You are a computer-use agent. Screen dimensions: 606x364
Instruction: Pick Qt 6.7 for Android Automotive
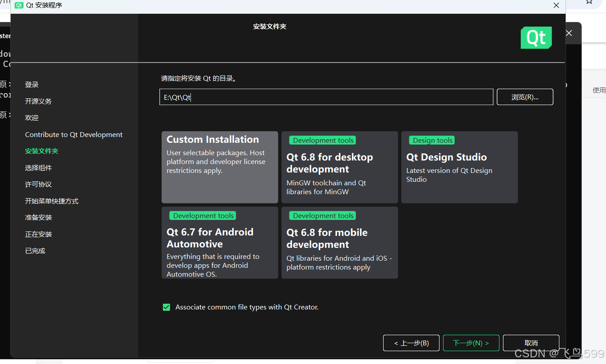tap(220, 243)
